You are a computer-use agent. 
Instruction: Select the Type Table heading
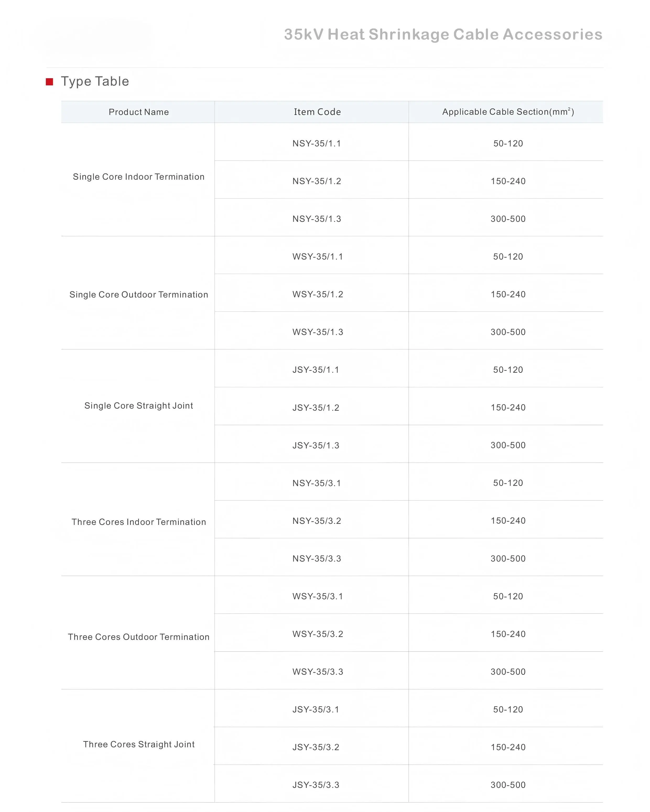pyautogui.click(x=95, y=81)
